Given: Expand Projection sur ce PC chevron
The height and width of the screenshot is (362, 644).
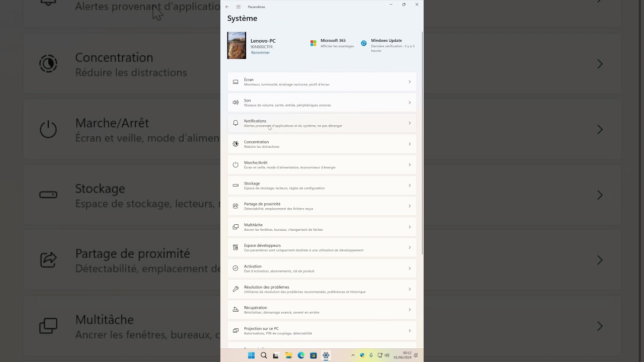Looking at the screenshot, I should [410, 330].
